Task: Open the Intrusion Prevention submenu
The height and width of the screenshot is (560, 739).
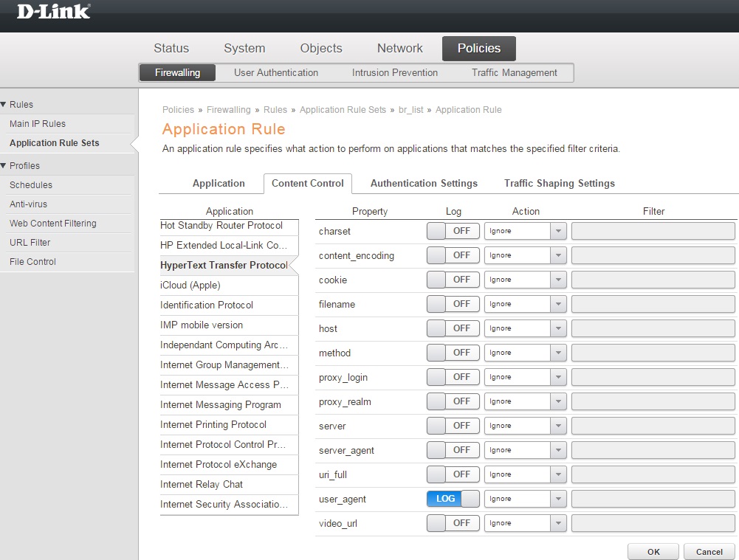Action: pos(394,73)
